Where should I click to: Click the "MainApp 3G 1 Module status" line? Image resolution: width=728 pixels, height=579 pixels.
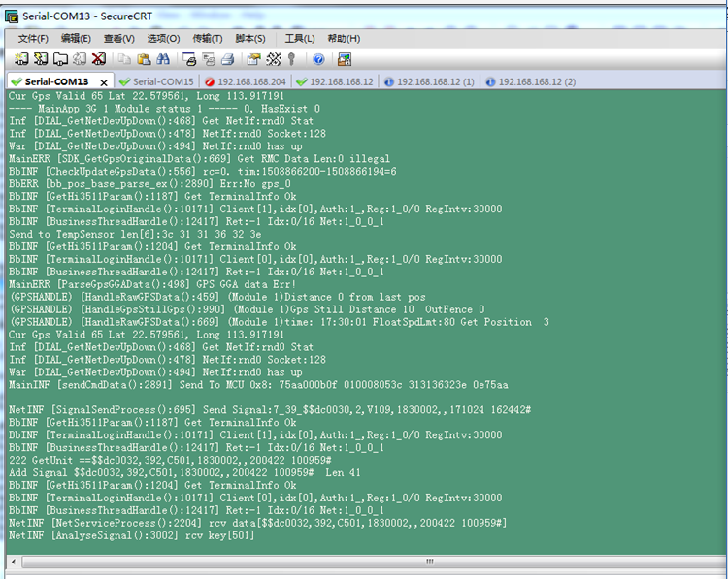164,109
